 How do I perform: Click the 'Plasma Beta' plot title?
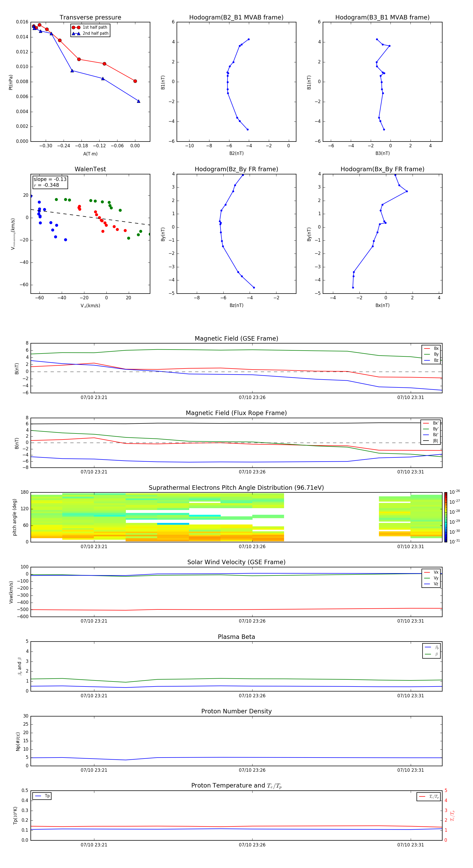(x=236, y=637)
